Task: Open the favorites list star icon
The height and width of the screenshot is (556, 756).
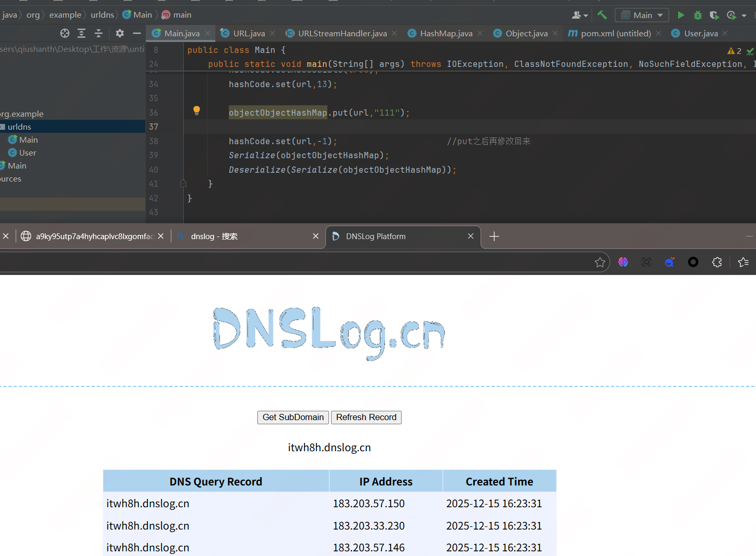Action: pyautogui.click(x=744, y=262)
